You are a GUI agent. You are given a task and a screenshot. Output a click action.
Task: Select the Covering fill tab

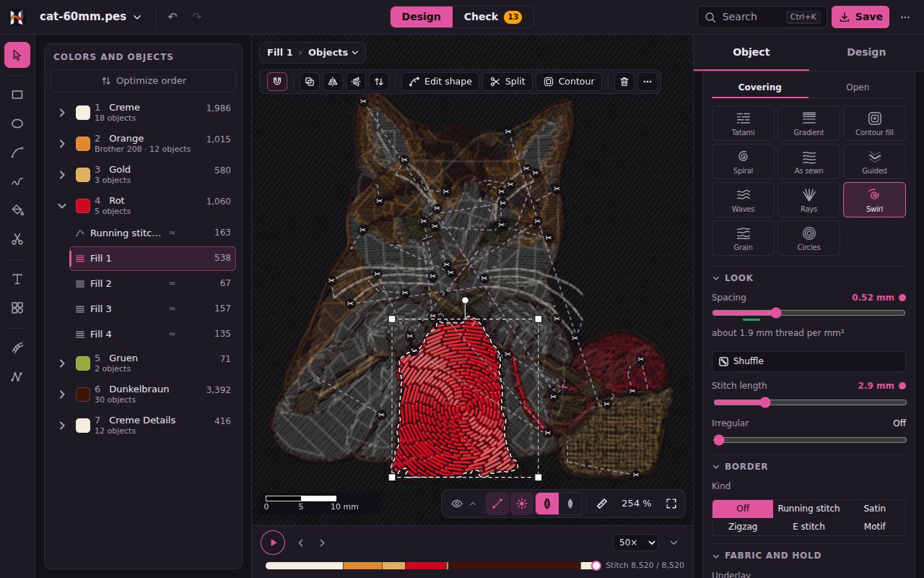pyautogui.click(x=759, y=87)
